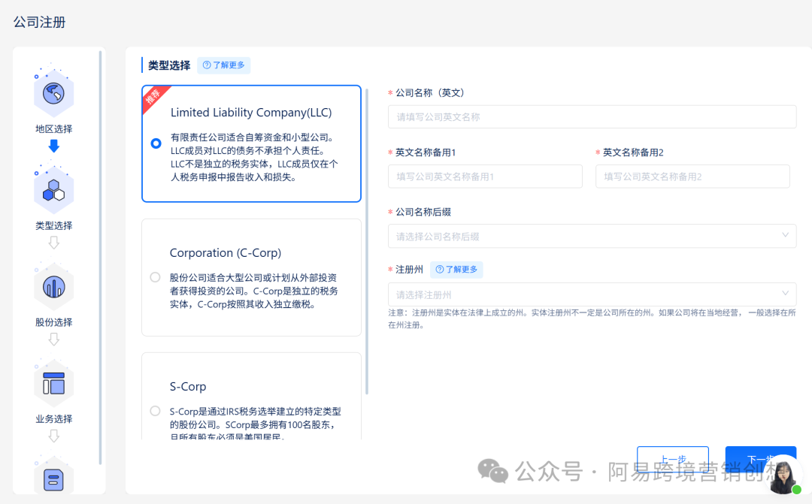Open the bar-chart icon for 股份选择 step

53,285
